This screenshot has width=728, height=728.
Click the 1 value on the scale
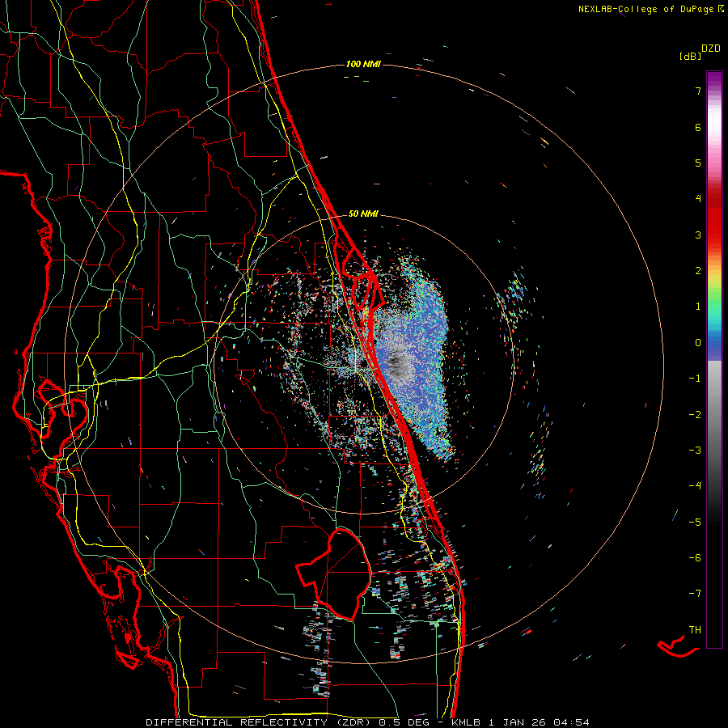coord(698,307)
